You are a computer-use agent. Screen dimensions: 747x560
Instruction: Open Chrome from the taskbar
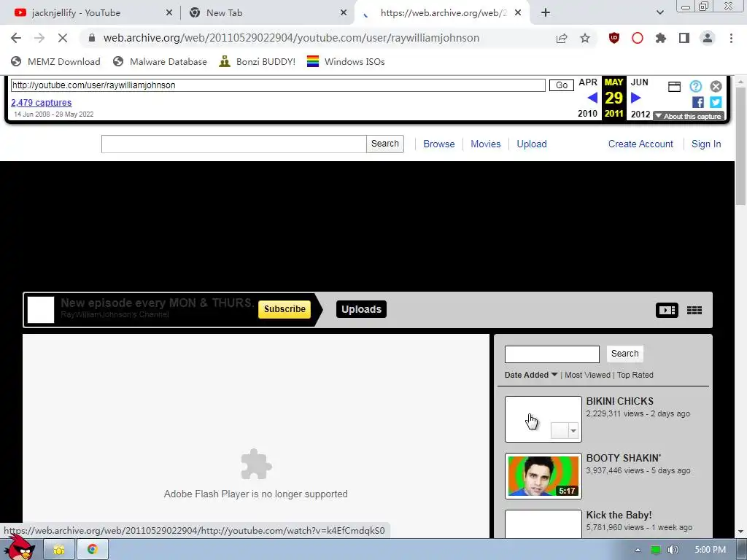pyautogui.click(x=93, y=550)
